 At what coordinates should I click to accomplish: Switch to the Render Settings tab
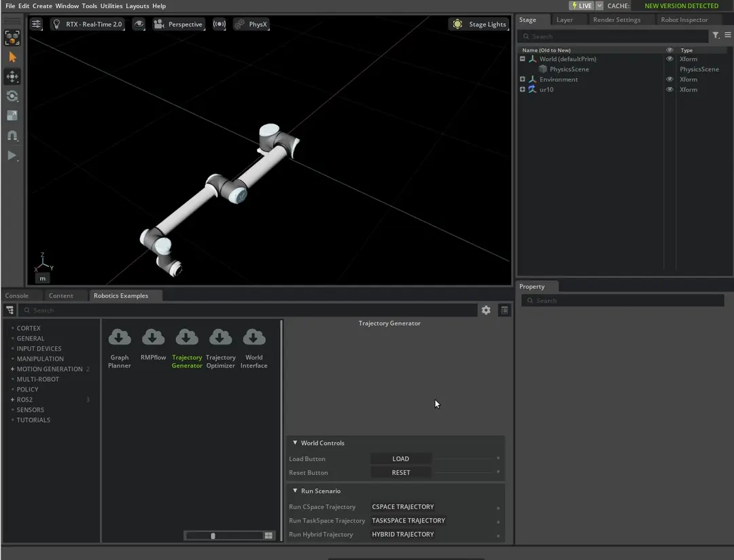coord(616,20)
